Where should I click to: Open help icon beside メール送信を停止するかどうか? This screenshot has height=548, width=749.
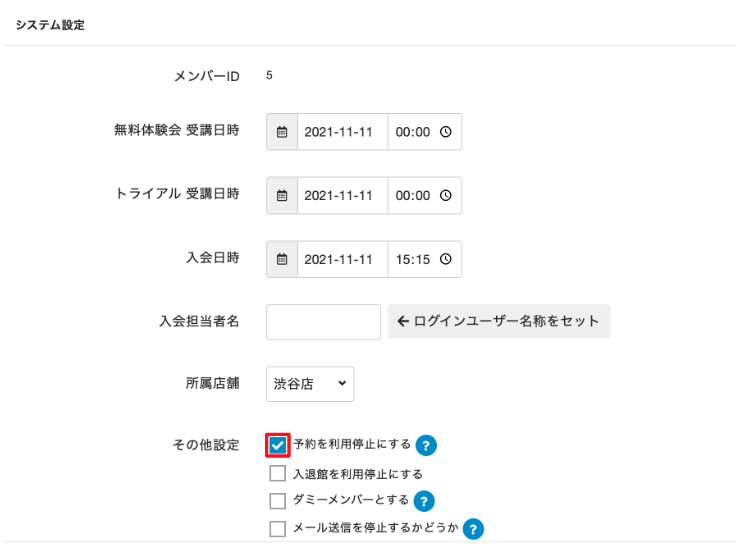473,529
